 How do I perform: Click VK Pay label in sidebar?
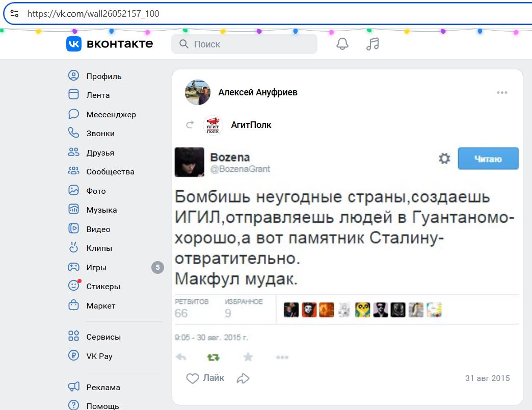coord(99,356)
